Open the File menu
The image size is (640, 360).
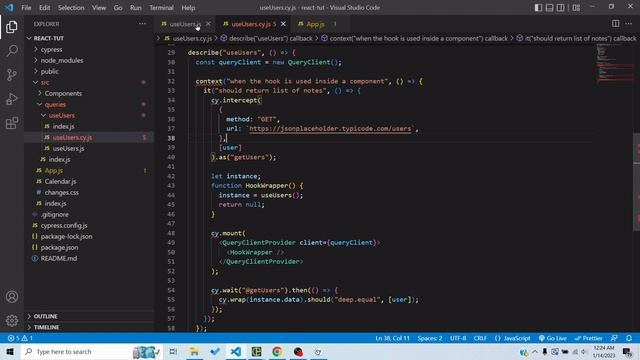click(26, 8)
